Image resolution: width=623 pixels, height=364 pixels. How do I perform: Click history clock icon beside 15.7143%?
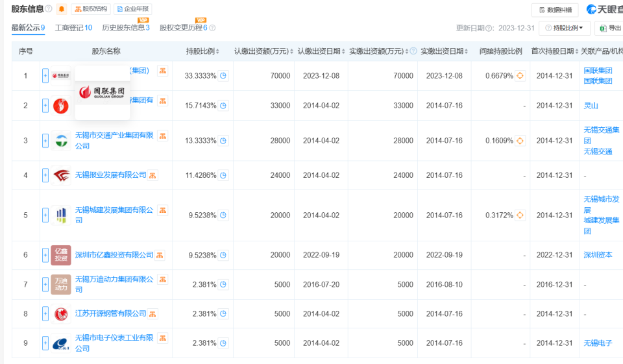[x=223, y=106]
